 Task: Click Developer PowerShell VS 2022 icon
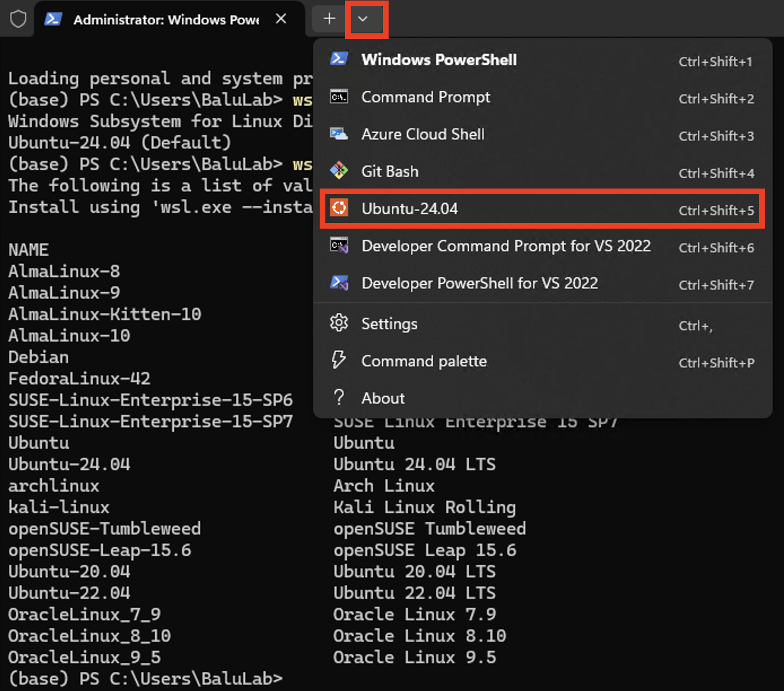pos(339,283)
